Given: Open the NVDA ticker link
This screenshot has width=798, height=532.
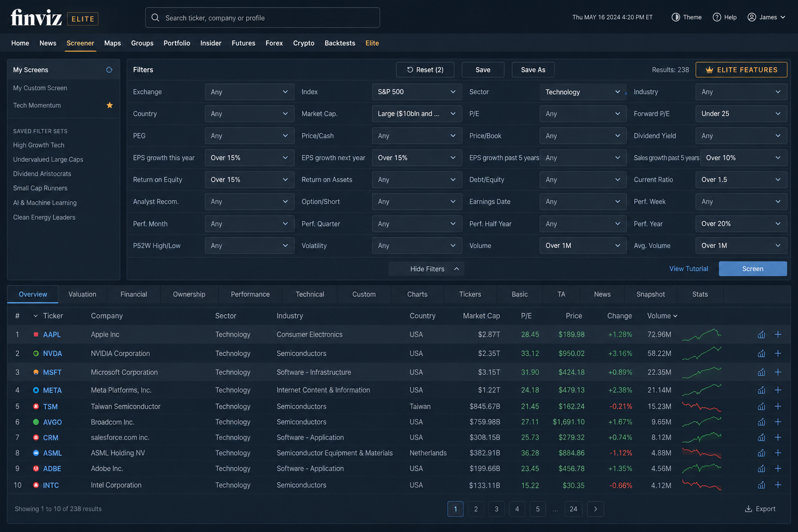Looking at the screenshot, I should 52,353.
